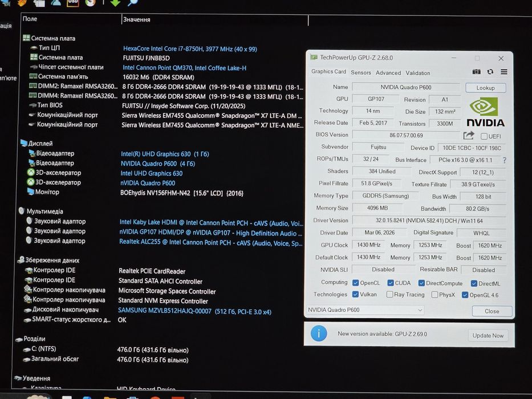Open the Realtek ALC255 audio adapter link
Screen dimensions: 532x399
coord(211,243)
